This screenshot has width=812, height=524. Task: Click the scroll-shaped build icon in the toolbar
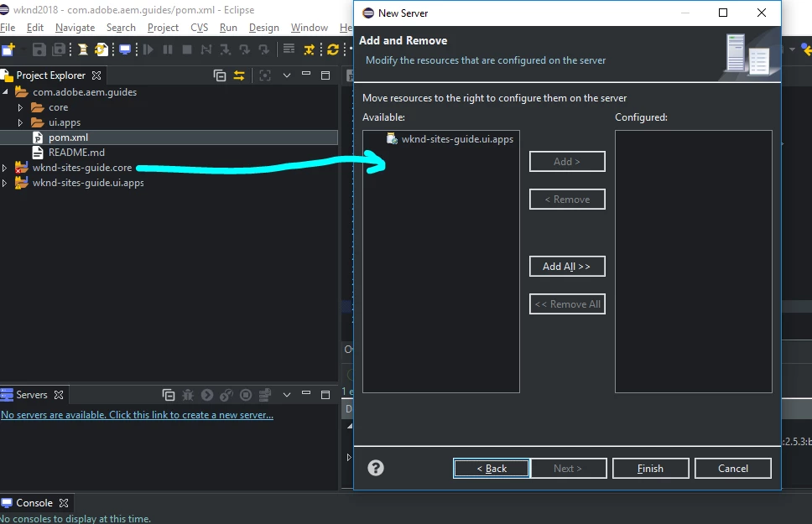82,49
